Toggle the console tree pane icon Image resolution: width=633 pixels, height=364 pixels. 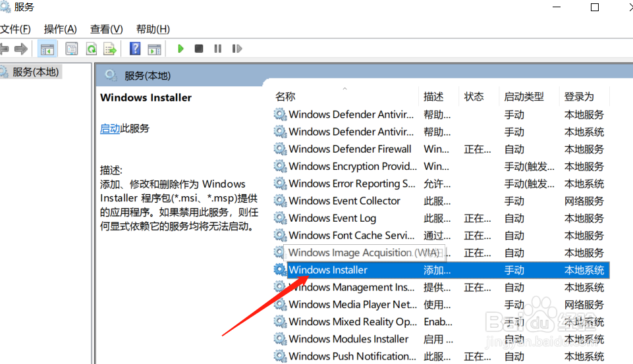tap(47, 49)
